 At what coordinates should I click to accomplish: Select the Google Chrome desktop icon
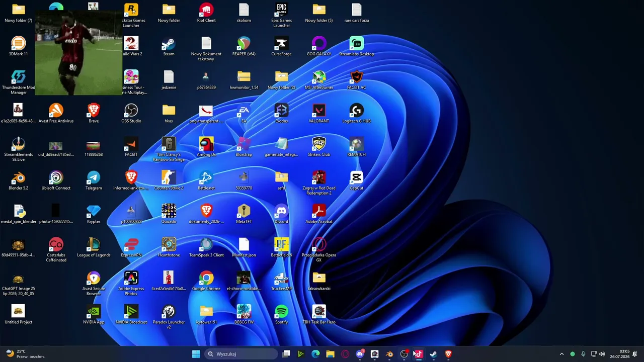coord(206,281)
